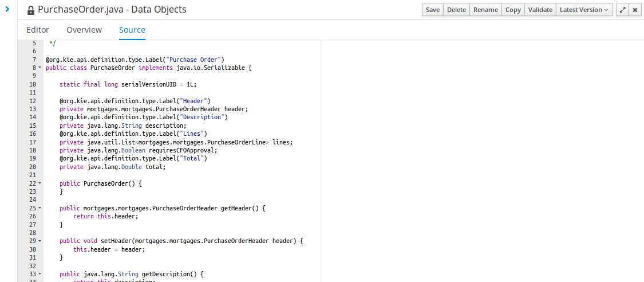Click the lock icon beside PurchaseOrder.java
Screen dimensions: 644x282
(31, 10)
